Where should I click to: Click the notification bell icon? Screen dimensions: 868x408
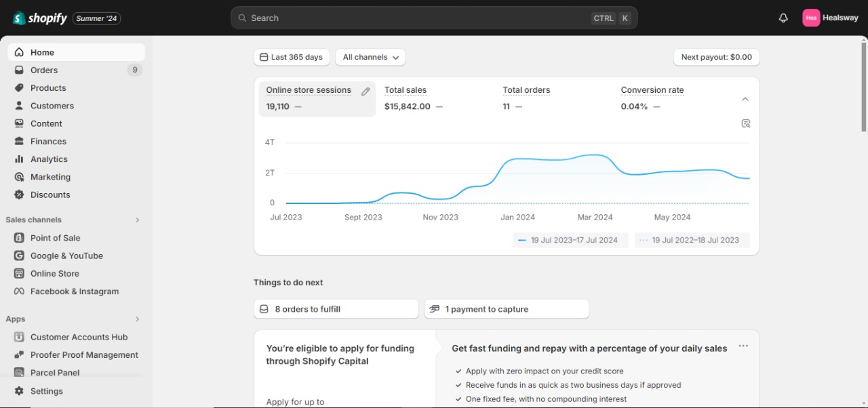(783, 18)
